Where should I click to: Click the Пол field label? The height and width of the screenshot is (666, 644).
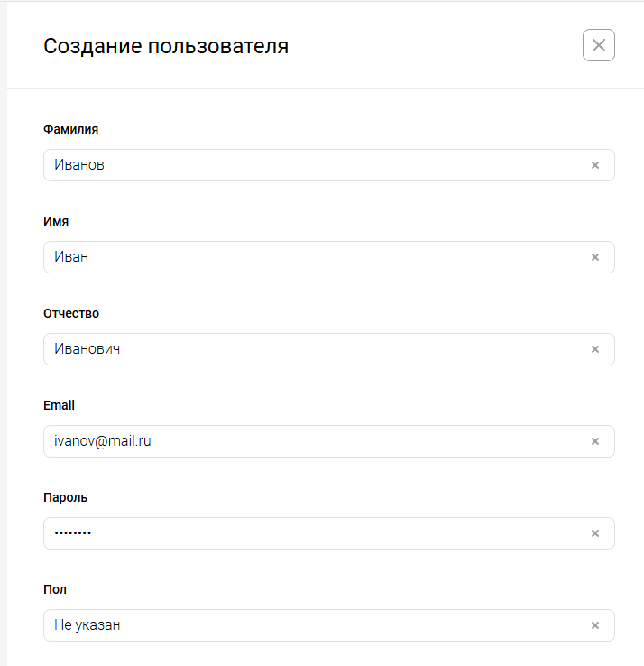55,589
